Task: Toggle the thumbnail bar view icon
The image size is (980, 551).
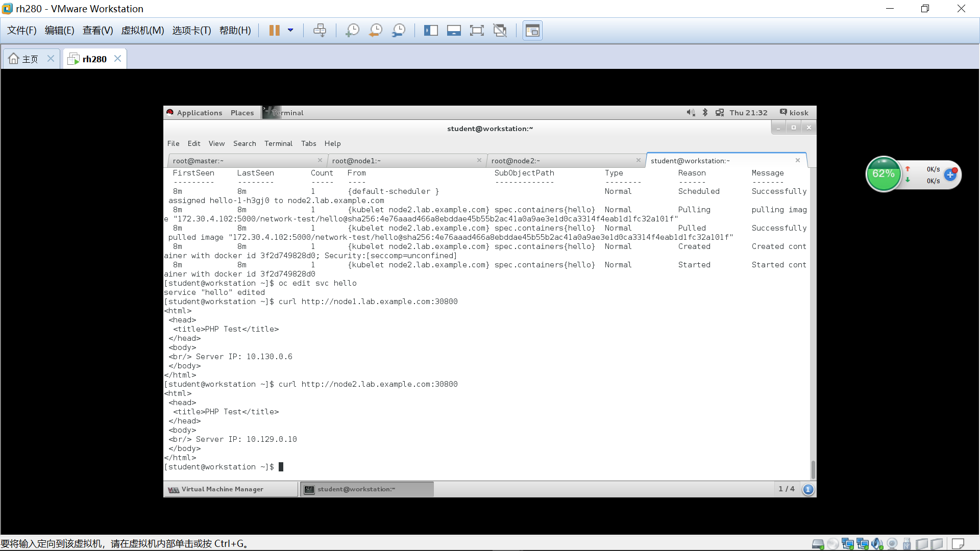Action: (x=454, y=31)
